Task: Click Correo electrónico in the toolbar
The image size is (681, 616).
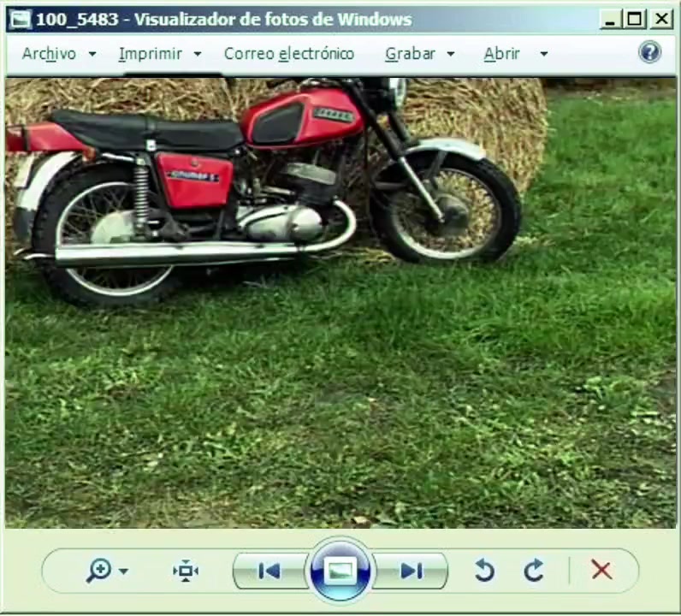Action: (x=289, y=54)
